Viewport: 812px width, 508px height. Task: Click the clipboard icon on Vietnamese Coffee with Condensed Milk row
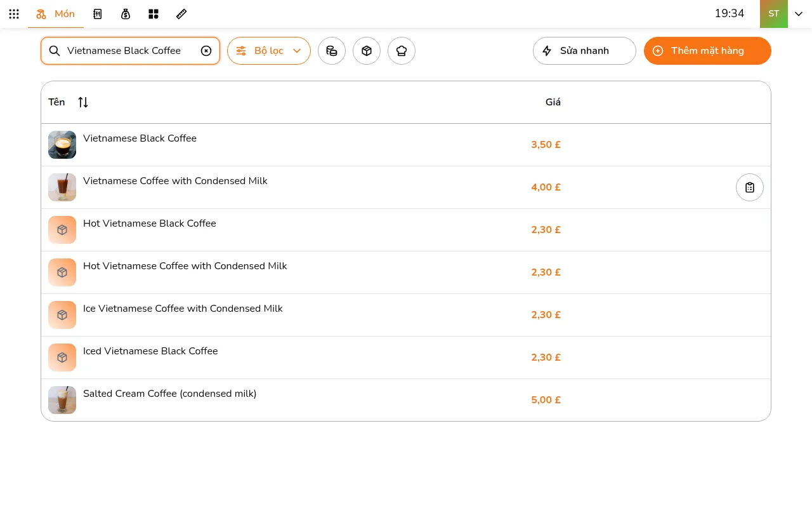click(750, 187)
